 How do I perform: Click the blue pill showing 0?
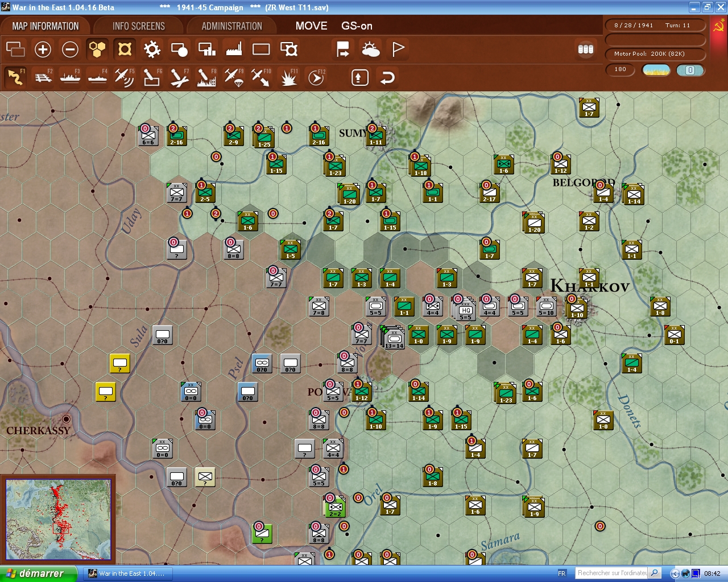click(690, 70)
